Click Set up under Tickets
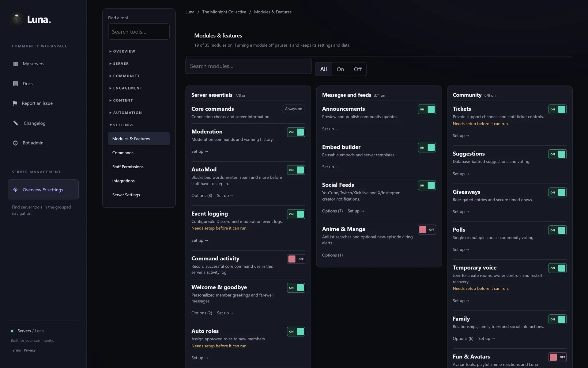Viewport: 588px width, 368px height. [461, 136]
